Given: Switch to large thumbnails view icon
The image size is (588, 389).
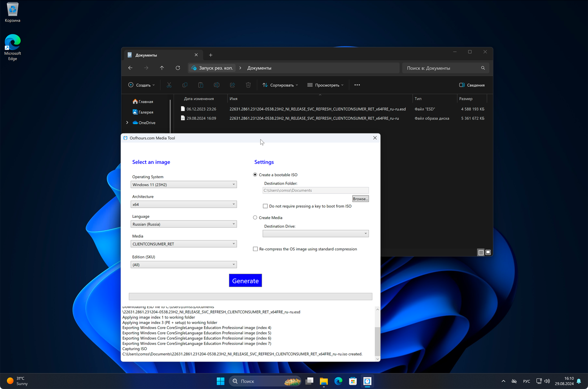Looking at the screenshot, I should coord(488,252).
